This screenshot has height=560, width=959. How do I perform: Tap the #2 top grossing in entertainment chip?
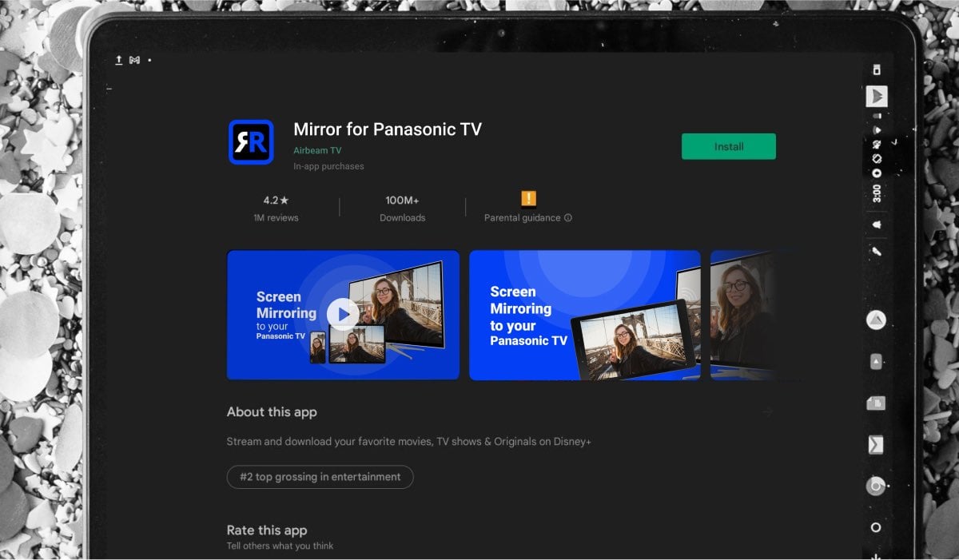(x=320, y=477)
